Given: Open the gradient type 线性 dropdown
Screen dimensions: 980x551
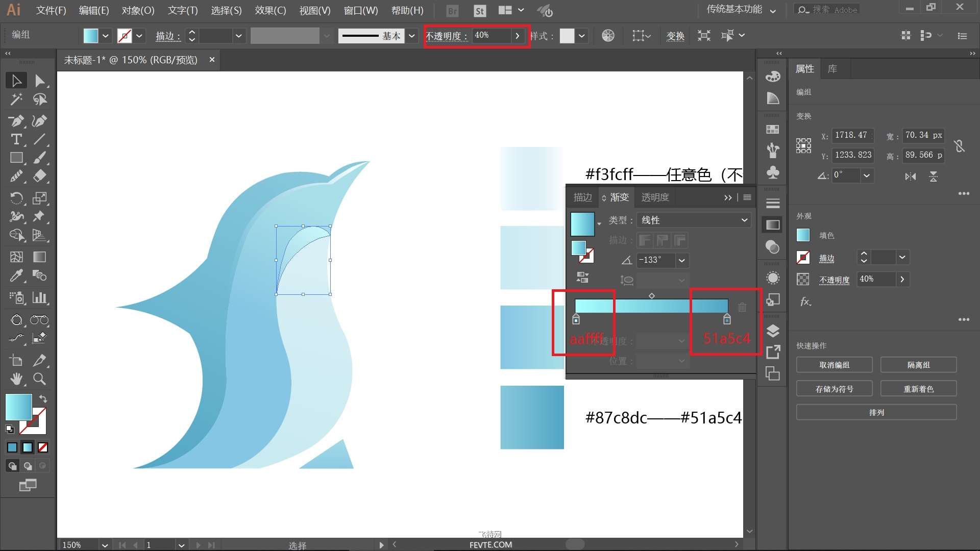Looking at the screenshot, I should pos(694,220).
